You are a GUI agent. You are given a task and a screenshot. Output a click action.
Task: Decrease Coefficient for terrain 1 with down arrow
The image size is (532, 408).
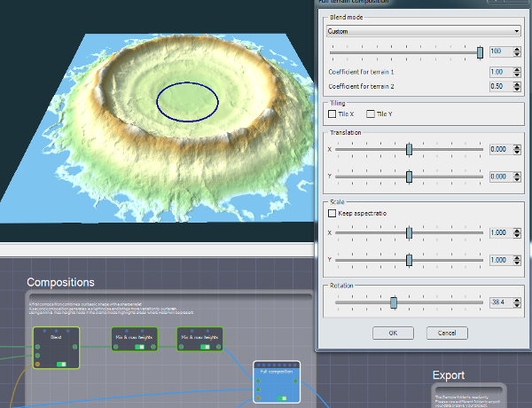517,75
